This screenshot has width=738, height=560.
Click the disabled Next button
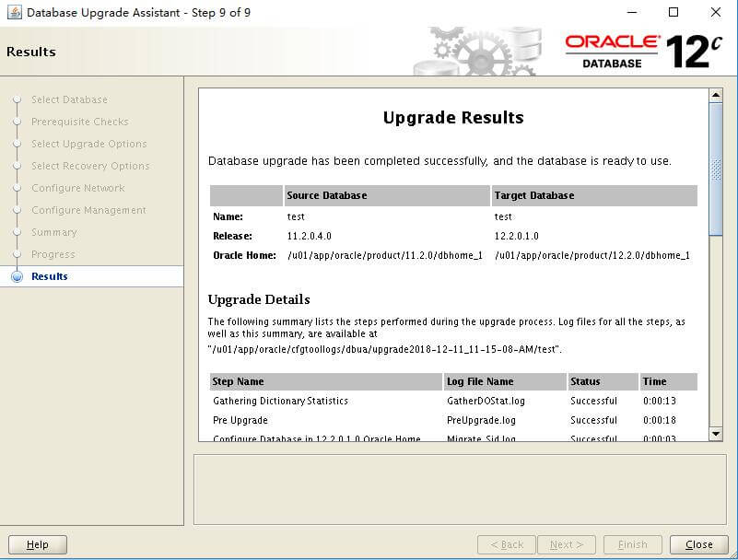[x=567, y=544]
